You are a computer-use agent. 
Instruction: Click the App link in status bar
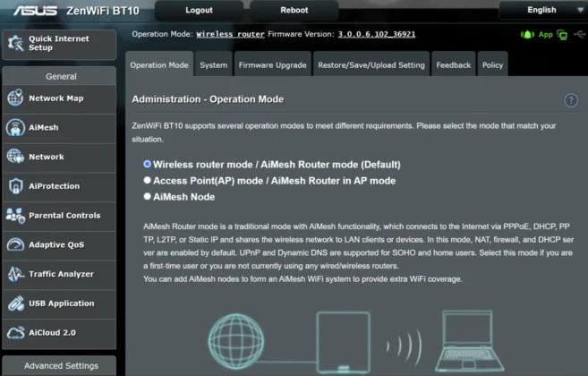click(x=545, y=35)
